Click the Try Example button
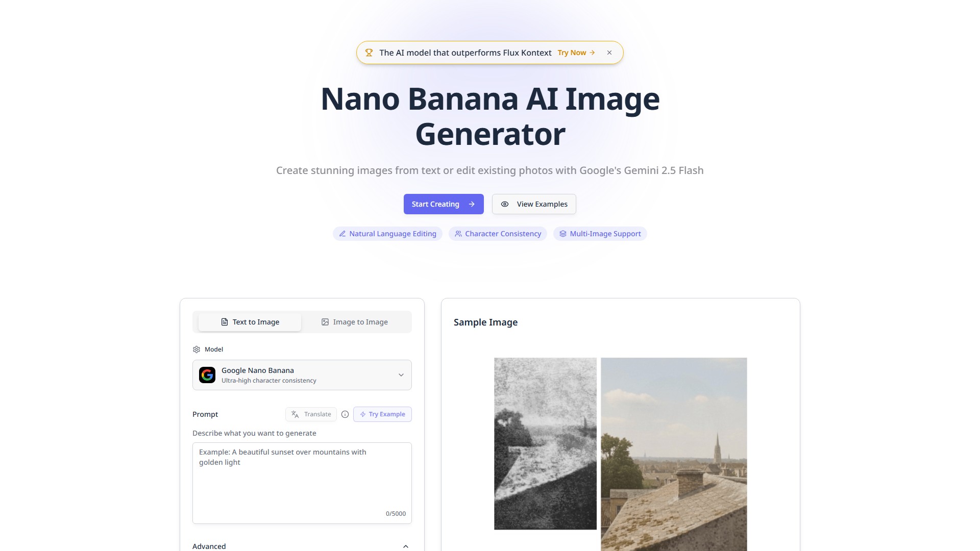This screenshot has width=980, height=551. click(382, 414)
